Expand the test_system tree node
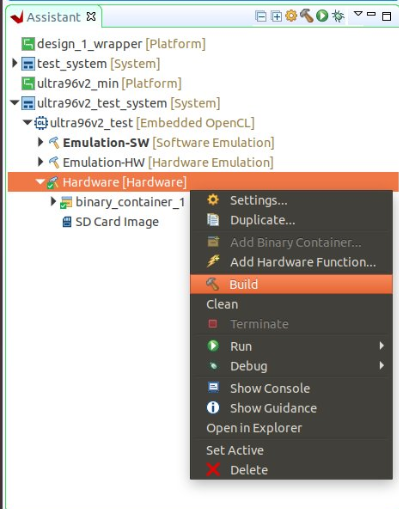The height and width of the screenshot is (509, 399). 14,63
